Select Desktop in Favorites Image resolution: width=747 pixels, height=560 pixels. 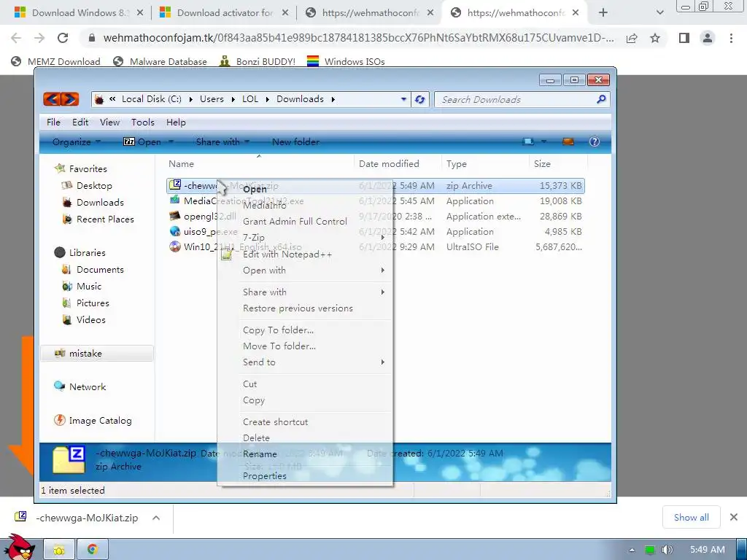(88, 186)
